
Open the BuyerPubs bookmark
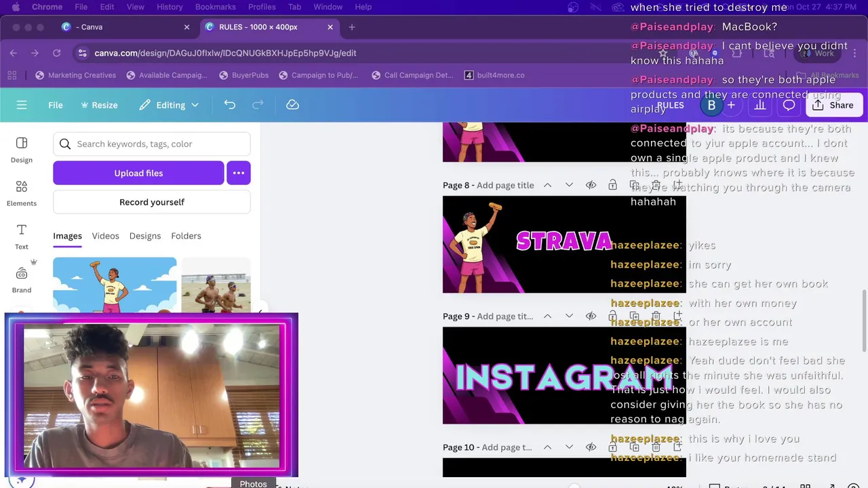(243, 75)
